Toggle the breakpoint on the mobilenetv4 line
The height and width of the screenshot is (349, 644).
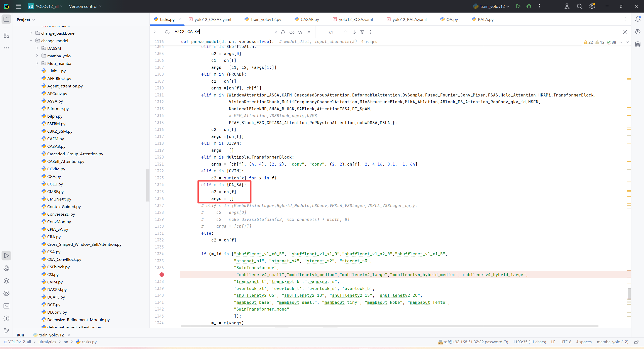[x=162, y=275]
